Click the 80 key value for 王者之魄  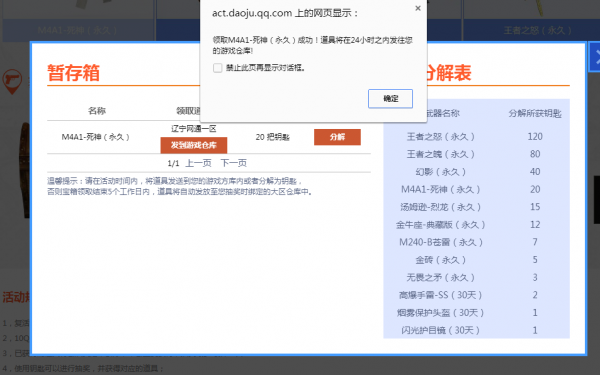535,154
